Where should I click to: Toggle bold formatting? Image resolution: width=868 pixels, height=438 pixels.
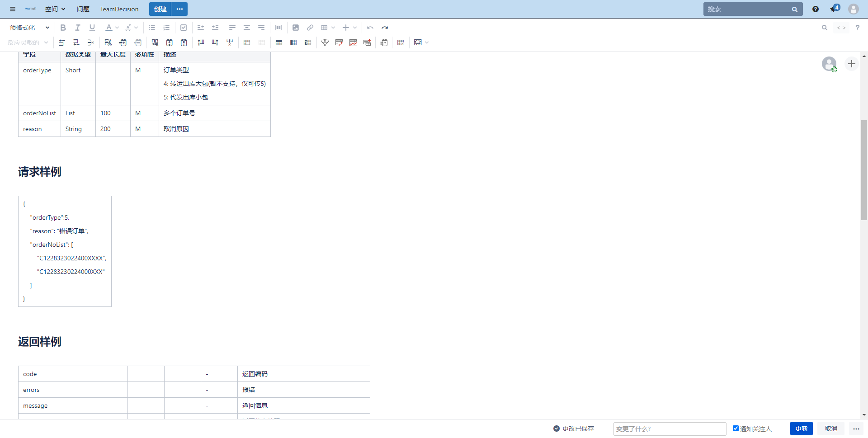point(63,28)
